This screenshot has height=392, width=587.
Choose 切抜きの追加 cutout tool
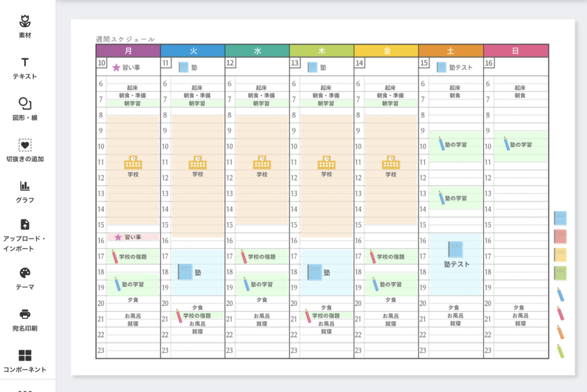point(25,151)
